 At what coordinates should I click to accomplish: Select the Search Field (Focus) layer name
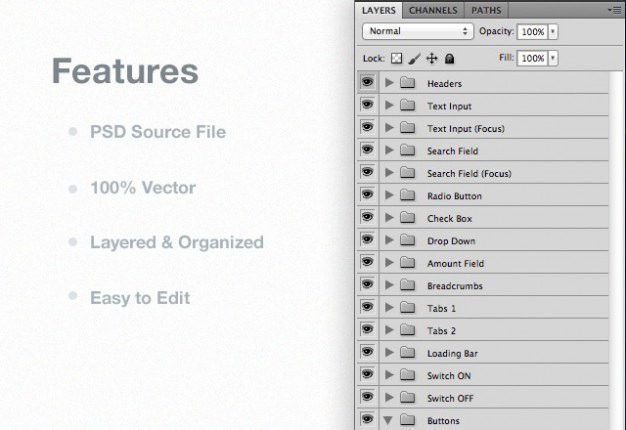click(x=469, y=174)
